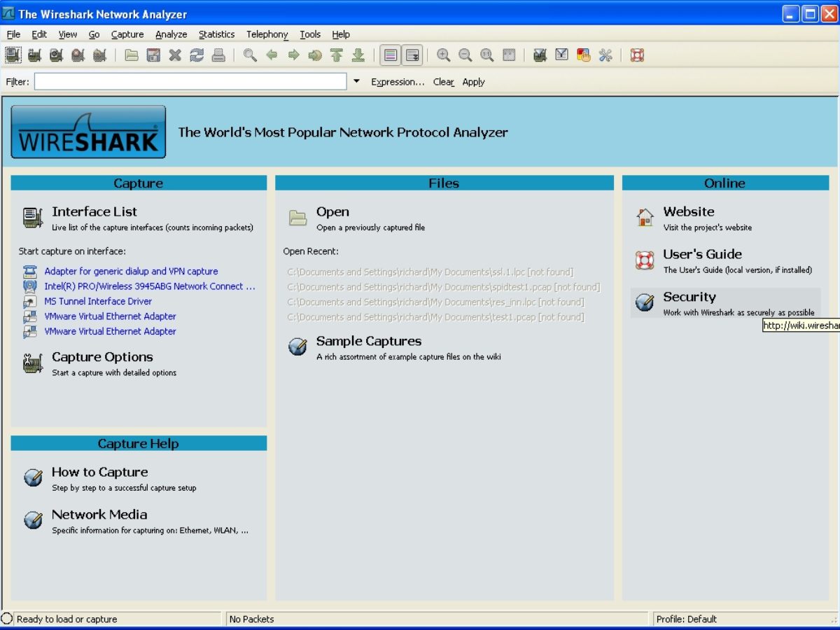The width and height of the screenshot is (840, 630).
Task: Start capture on Intel PRO/Wireless 3945ABG
Action: tap(150, 286)
